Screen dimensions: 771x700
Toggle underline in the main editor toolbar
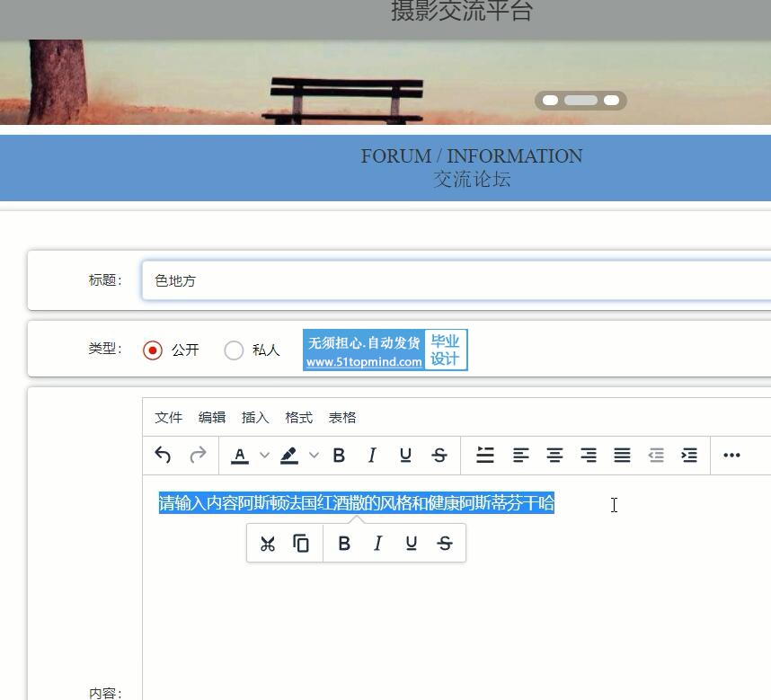[x=405, y=456]
